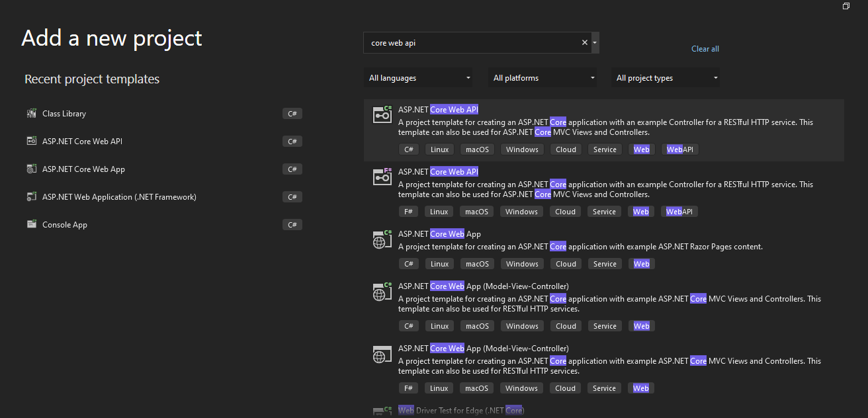Click the ASP.NET Core Web App recent template icon

click(31, 169)
